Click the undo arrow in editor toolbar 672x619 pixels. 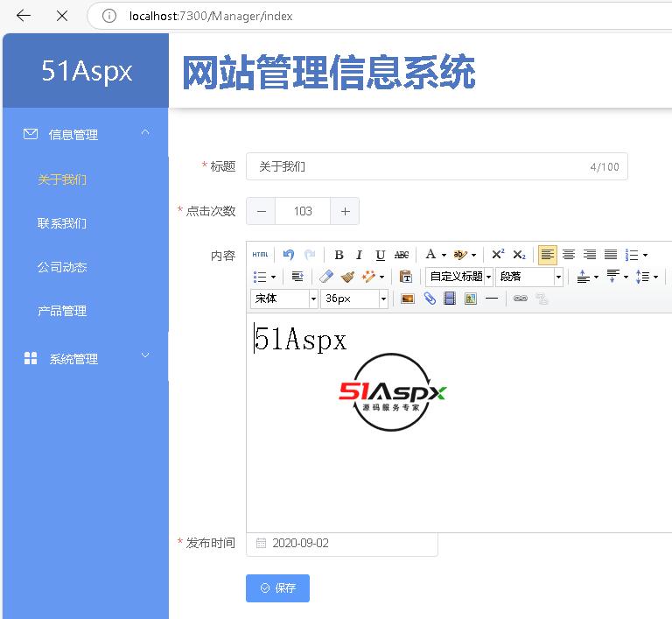tap(289, 255)
